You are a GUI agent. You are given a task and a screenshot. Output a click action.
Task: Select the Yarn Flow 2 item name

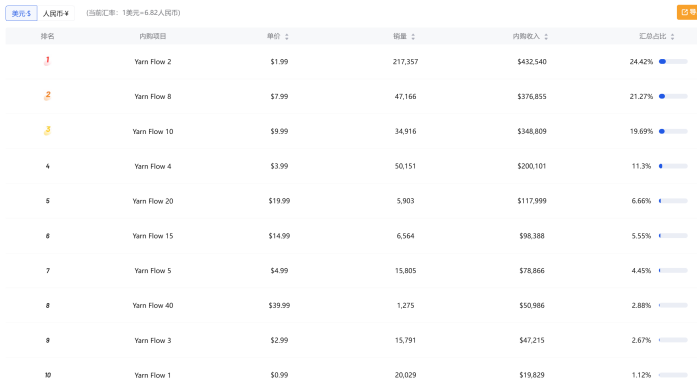[x=153, y=62]
